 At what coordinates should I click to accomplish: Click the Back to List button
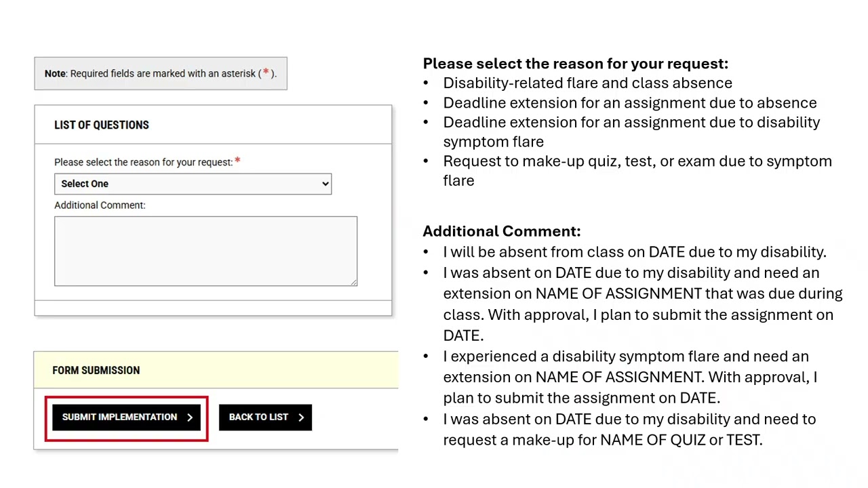264,417
